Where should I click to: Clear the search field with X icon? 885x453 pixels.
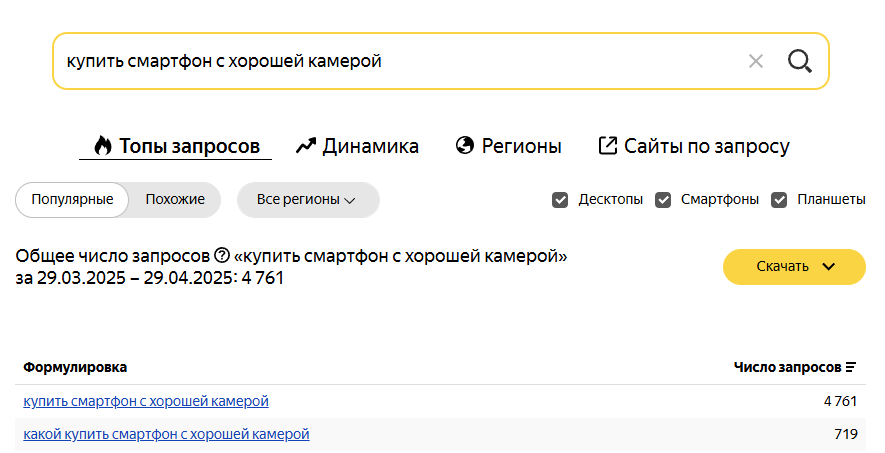click(x=756, y=61)
